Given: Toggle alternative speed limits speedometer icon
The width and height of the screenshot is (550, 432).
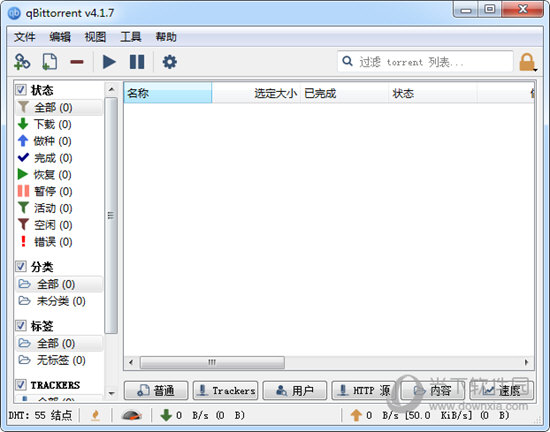Looking at the screenshot, I should pos(132,415).
